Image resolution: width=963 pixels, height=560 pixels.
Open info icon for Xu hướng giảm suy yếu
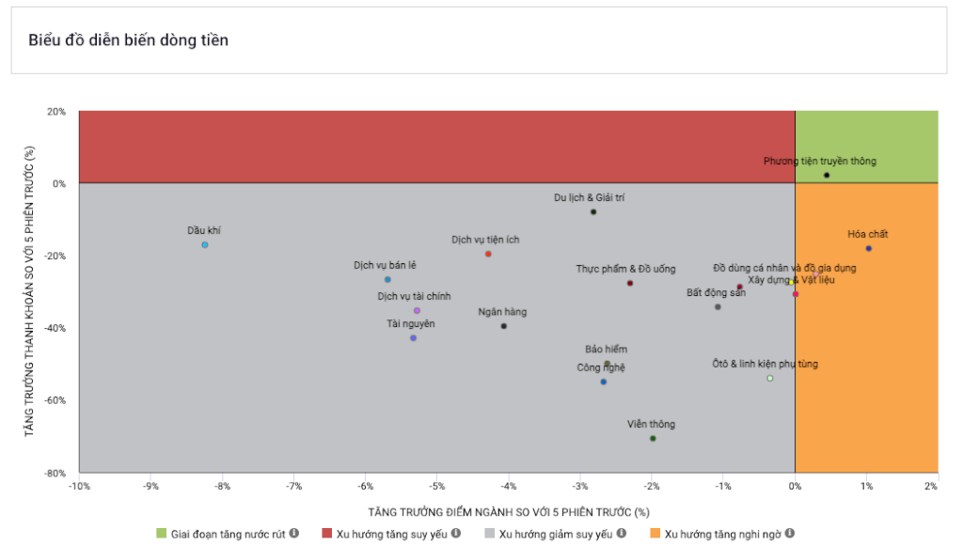(x=622, y=533)
